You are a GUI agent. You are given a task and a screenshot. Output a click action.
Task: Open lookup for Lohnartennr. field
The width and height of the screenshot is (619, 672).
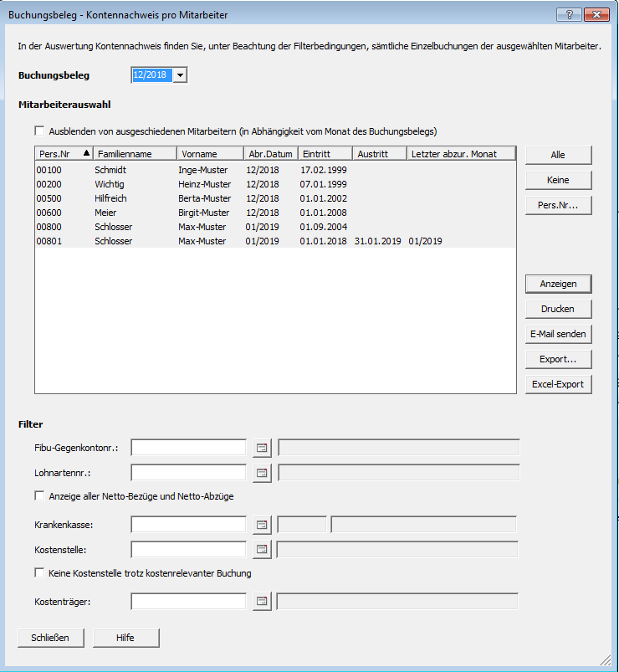click(x=262, y=473)
